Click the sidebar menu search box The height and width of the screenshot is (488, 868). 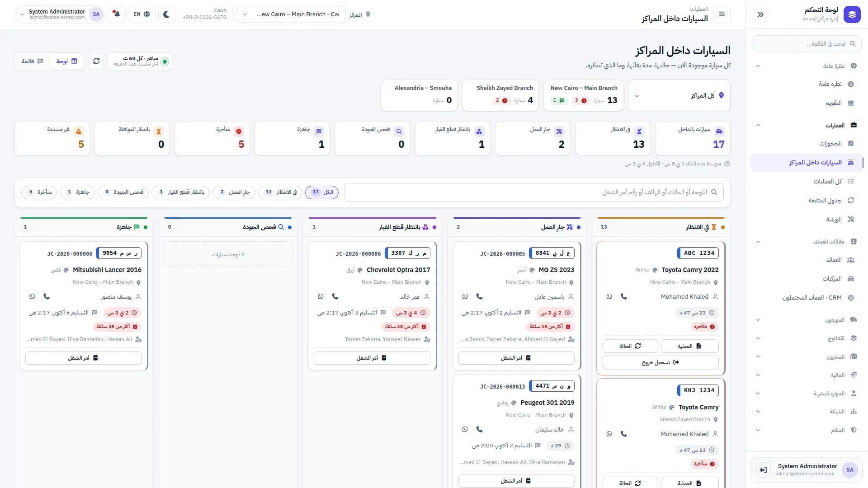click(x=806, y=44)
